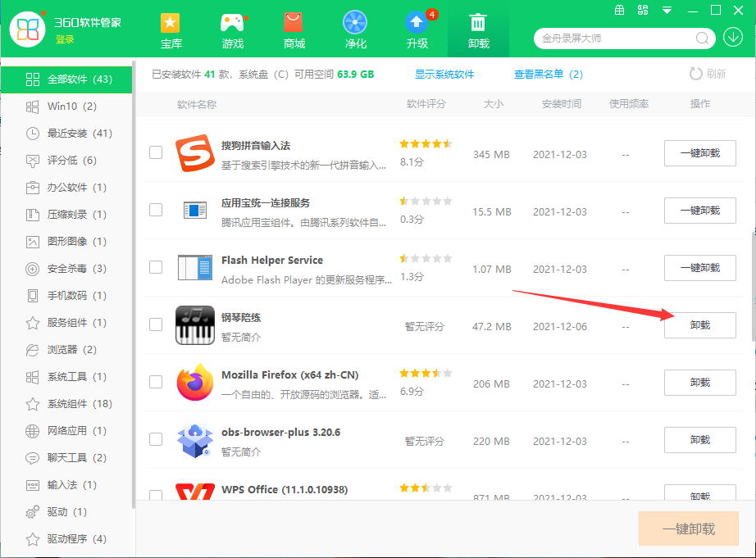Click the skin/command icon in title bar
This screenshot has height=558, width=756.
coord(643,10)
